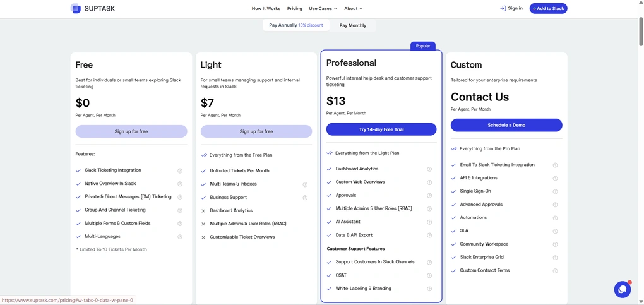The height and width of the screenshot is (305, 644).
Task: Start the 14-day Free Trial
Action: [381, 129]
